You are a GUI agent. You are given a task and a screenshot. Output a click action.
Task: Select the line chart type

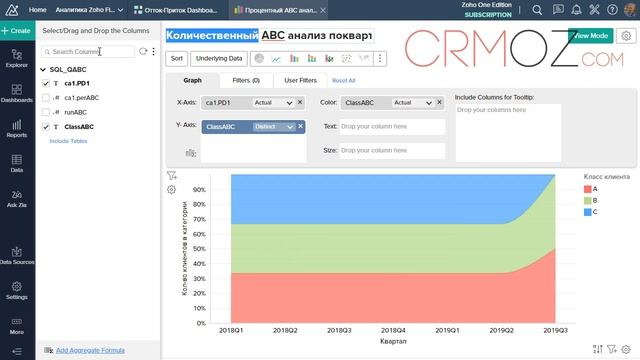click(276, 59)
